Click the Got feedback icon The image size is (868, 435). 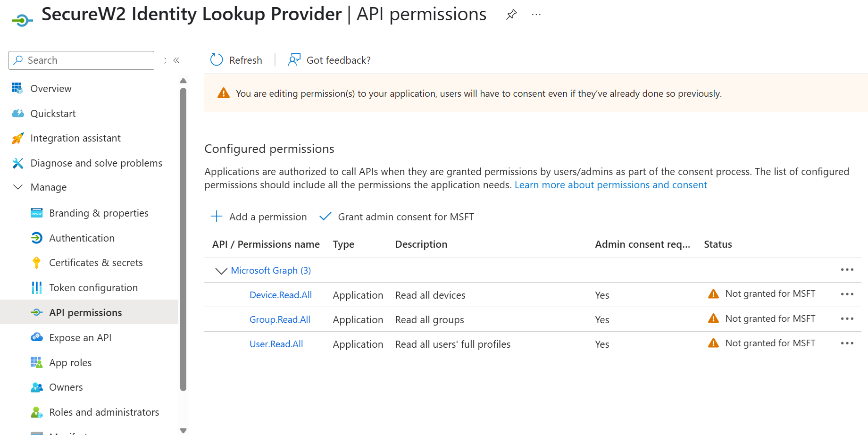tap(294, 60)
